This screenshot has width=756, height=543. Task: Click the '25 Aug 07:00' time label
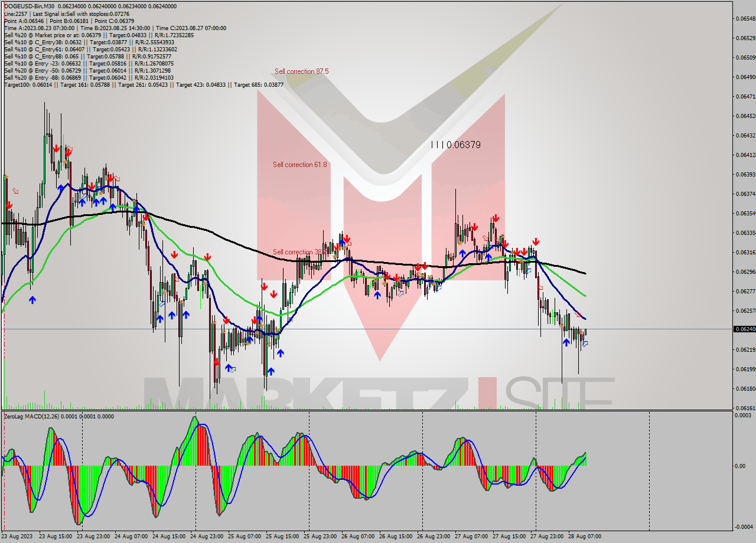click(x=245, y=537)
